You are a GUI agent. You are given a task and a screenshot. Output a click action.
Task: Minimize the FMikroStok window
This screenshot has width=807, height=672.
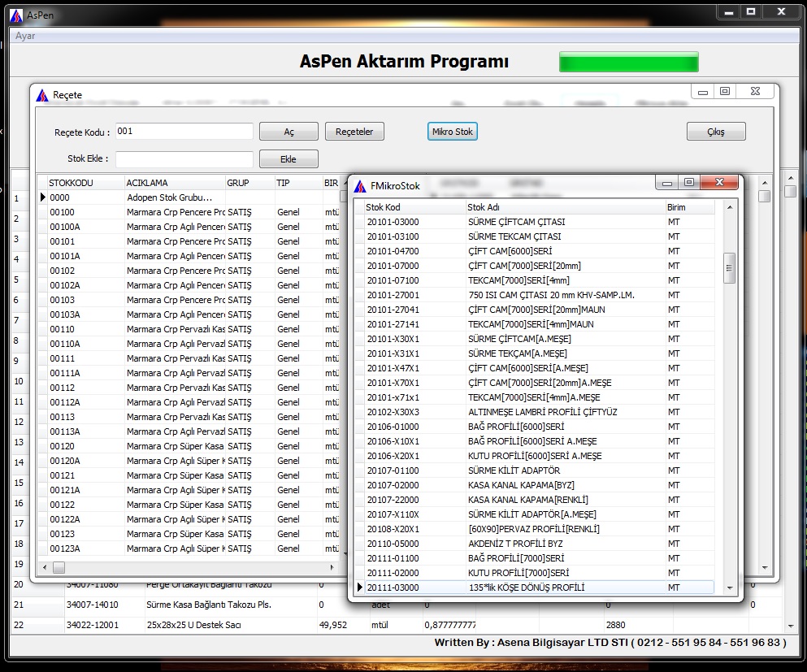tap(667, 182)
